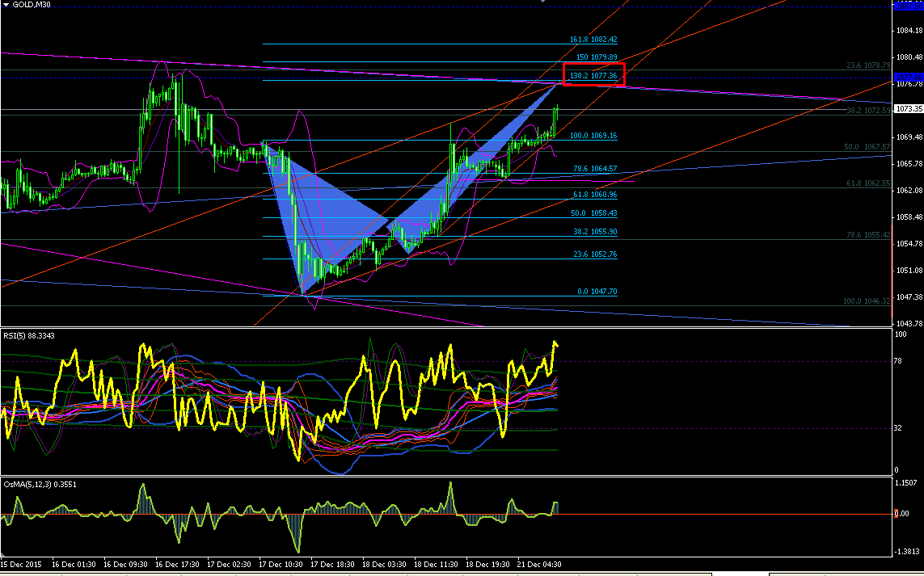This screenshot has height=576, width=924.
Task: Click the 38.2 1055.90 Fibonacci label
Action: point(595,232)
